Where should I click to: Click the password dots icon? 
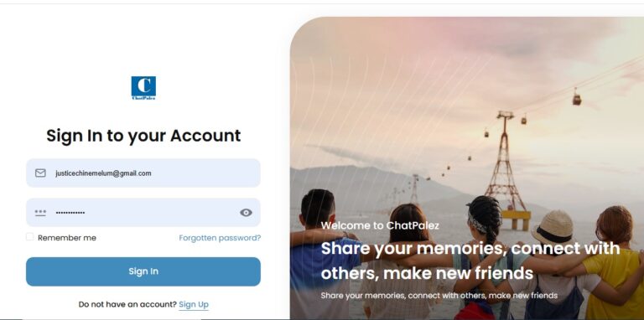click(x=40, y=213)
